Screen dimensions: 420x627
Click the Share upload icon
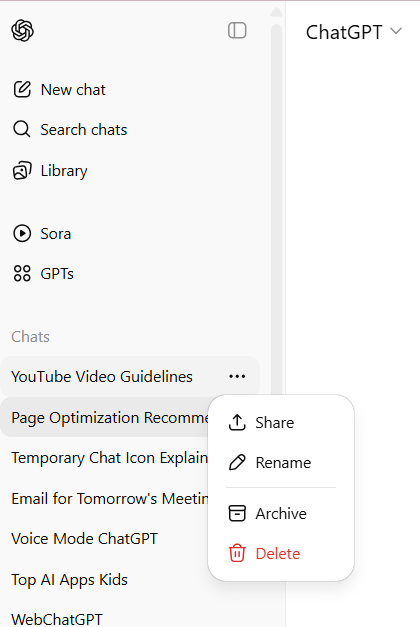coord(237,422)
